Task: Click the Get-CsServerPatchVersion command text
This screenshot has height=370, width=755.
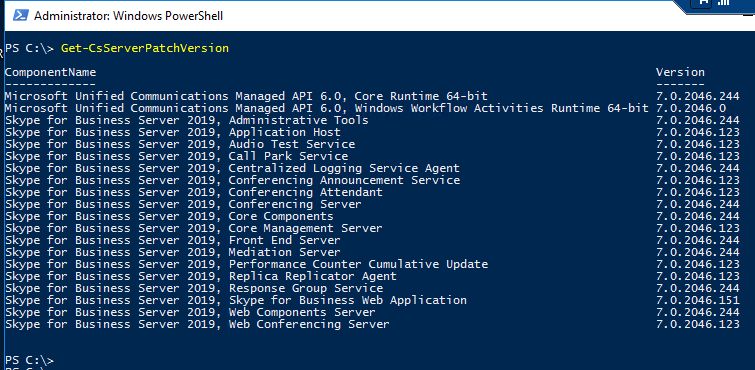Action: click(x=144, y=48)
